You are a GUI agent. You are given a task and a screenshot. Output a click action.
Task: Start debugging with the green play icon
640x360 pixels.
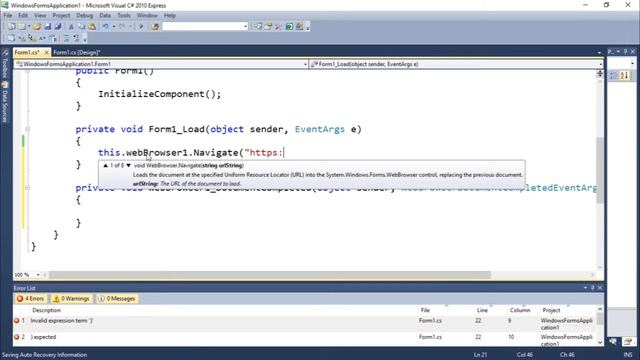141,27
